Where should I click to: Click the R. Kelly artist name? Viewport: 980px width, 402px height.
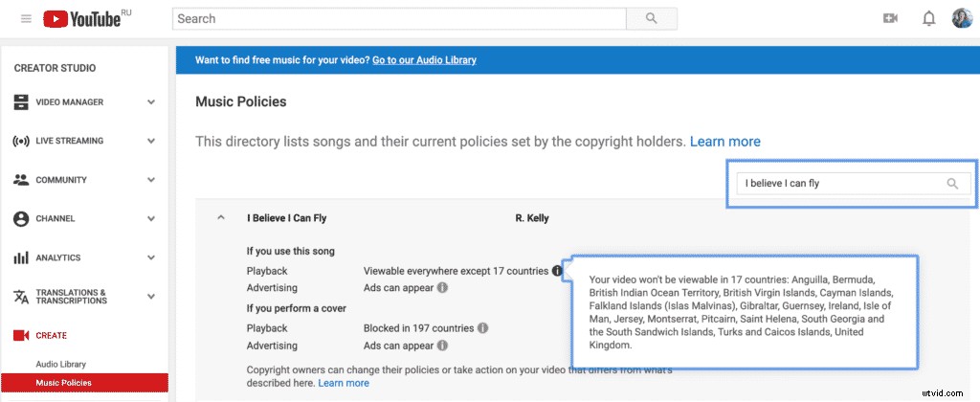pyautogui.click(x=532, y=218)
